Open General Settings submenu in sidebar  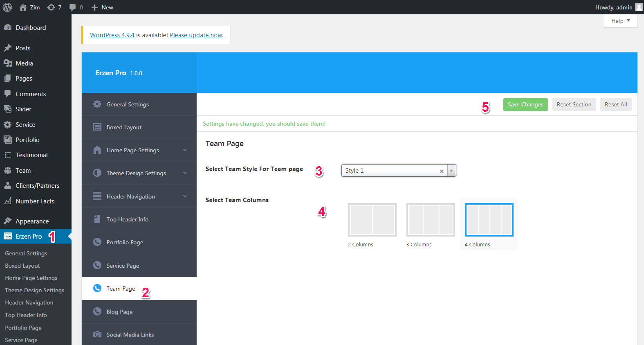(x=26, y=253)
